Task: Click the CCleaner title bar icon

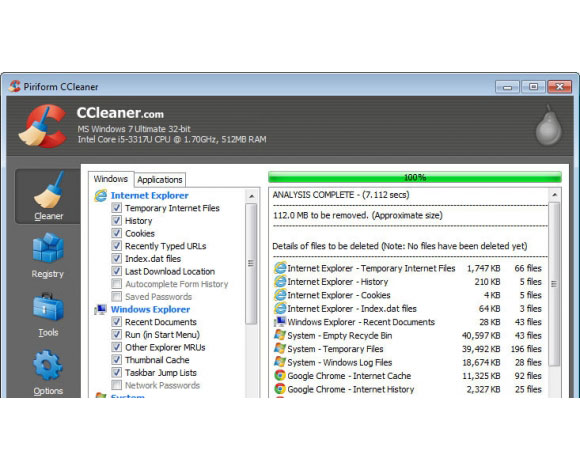Action: [x=15, y=87]
